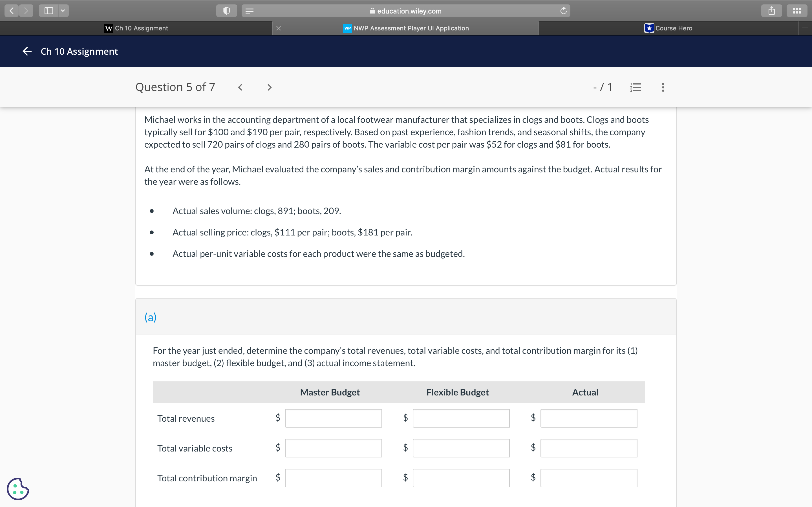Click the browser back navigation arrow

[11, 10]
